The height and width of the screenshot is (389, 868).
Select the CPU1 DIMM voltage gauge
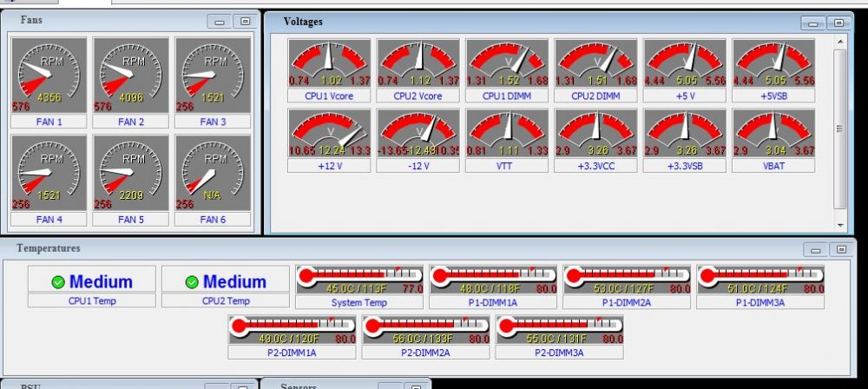pyautogui.click(x=507, y=63)
